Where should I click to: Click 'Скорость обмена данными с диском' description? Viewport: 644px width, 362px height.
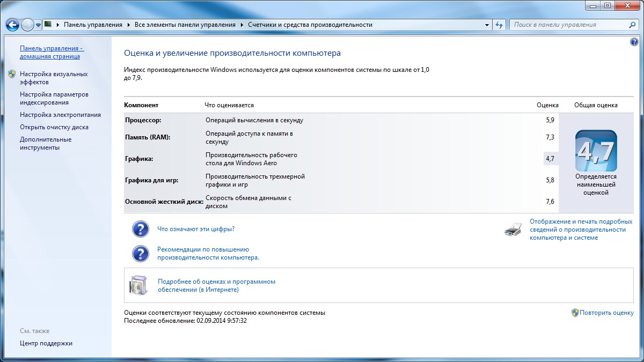pyautogui.click(x=248, y=202)
